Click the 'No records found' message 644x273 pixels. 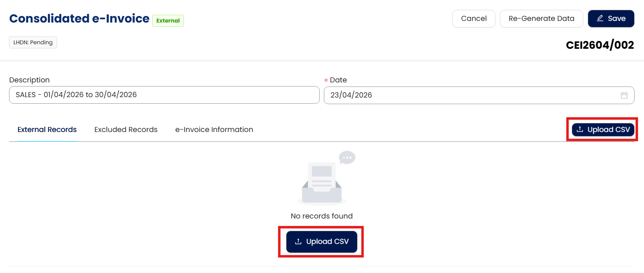click(x=321, y=216)
